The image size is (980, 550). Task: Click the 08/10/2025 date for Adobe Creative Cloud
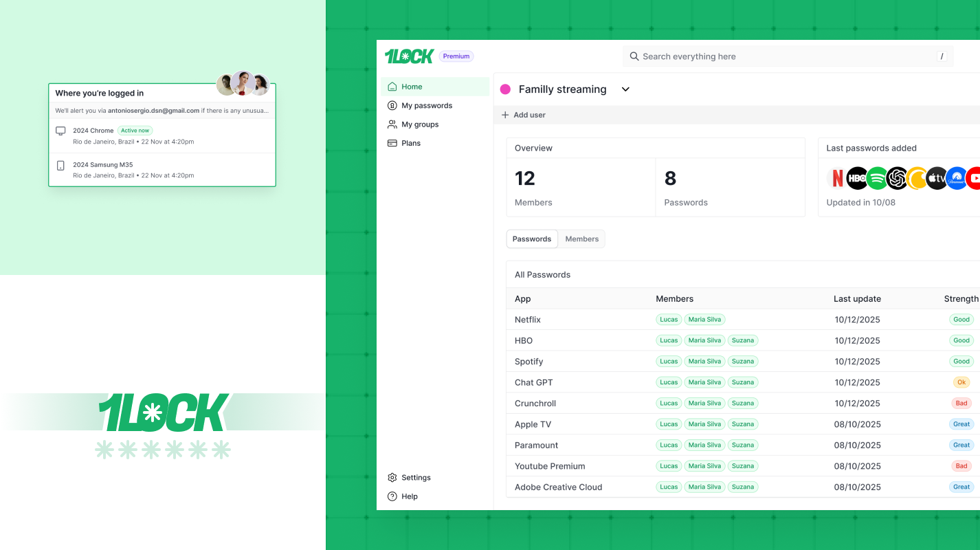click(x=858, y=487)
